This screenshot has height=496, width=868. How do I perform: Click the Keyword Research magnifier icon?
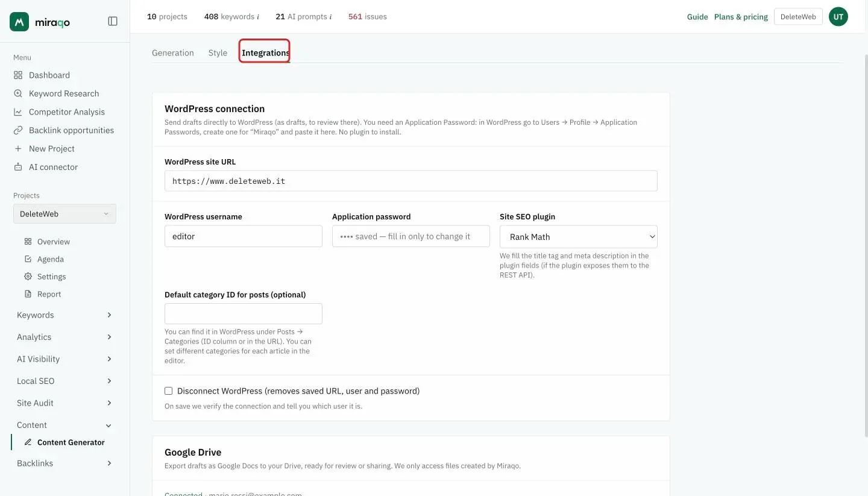tap(18, 93)
